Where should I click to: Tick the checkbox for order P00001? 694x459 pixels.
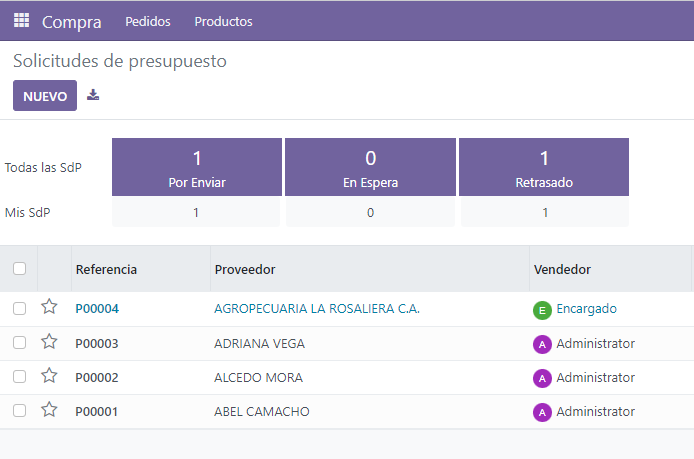click(19, 411)
